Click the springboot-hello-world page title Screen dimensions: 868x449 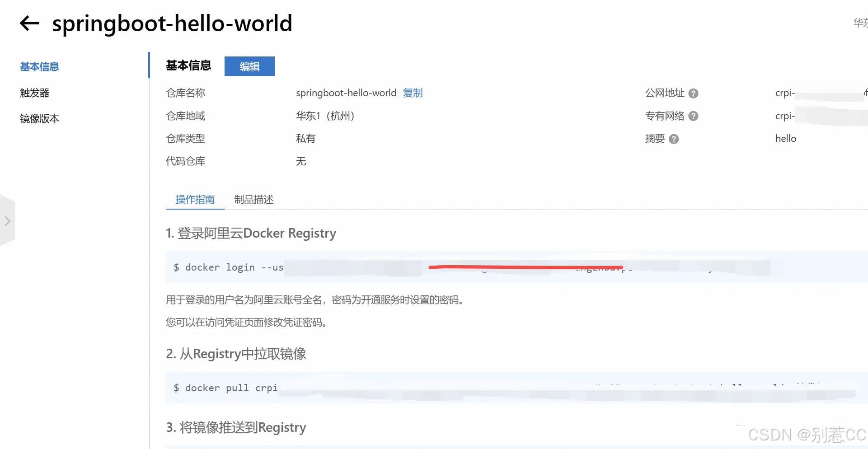point(172,23)
